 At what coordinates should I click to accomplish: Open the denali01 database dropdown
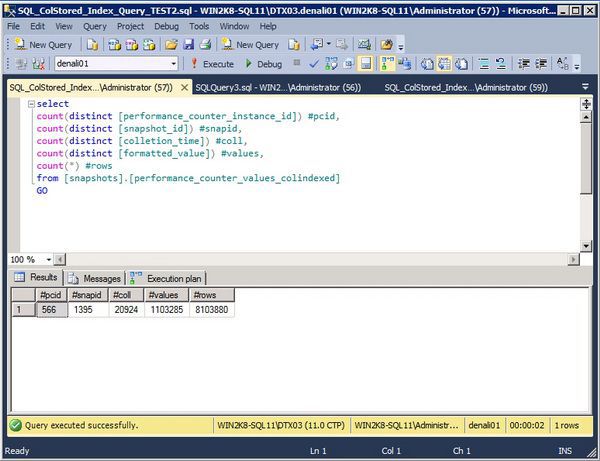pos(174,64)
